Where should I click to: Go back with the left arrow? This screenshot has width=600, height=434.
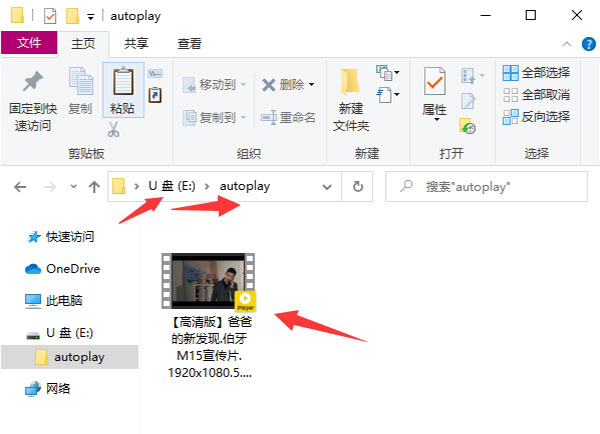[x=20, y=187]
